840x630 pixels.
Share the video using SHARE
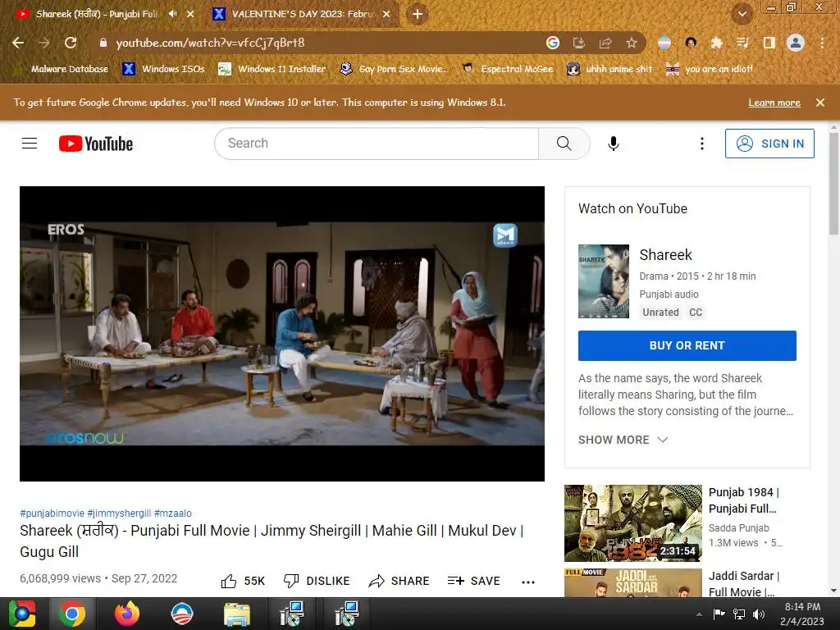[399, 582]
